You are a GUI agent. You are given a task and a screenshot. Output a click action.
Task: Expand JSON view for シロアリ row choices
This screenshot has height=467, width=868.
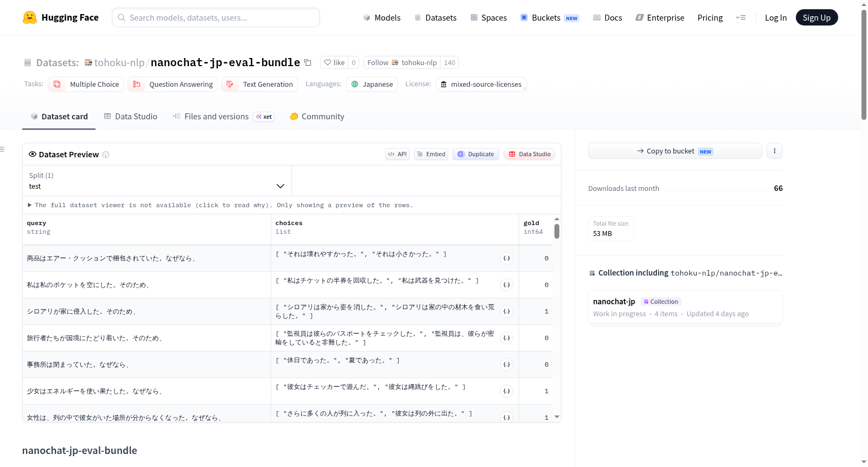click(x=507, y=311)
